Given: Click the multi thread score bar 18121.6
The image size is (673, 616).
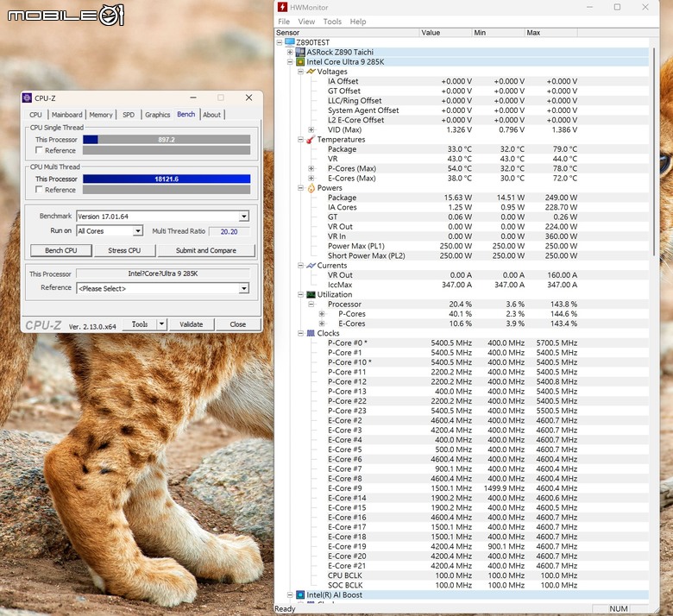Looking at the screenshot, I should click(167, 179).
